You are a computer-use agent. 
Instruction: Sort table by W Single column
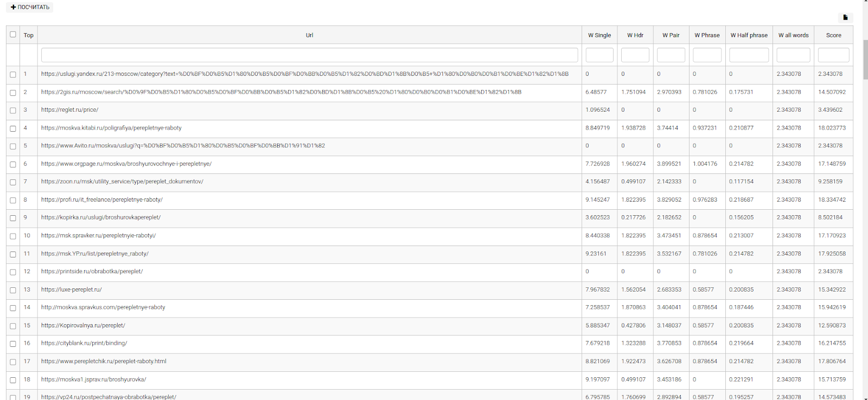point(599,35)
